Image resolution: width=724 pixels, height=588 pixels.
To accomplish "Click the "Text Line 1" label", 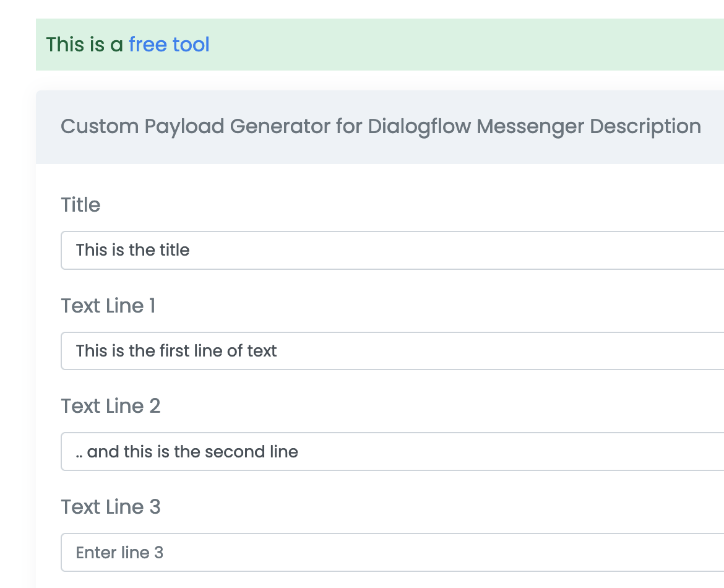I will (x=108, y=306).
